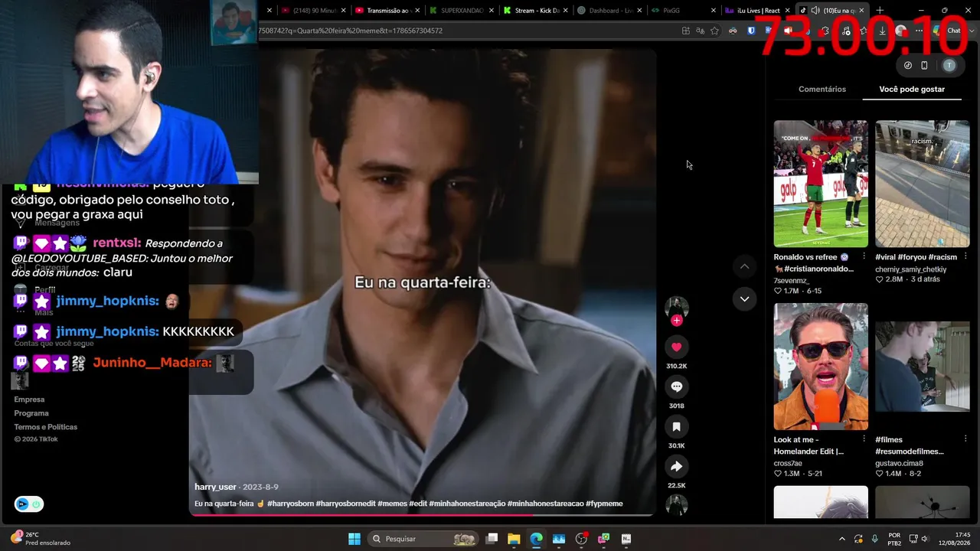The height and width of the screenshot is (551, 980).
Task: Go to the previous video
Action: pos(744,266)
